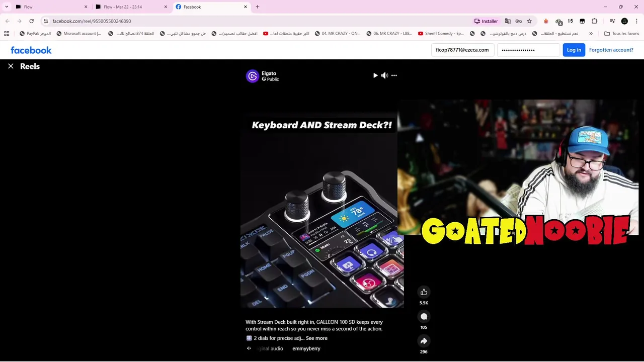Screen dimensions: 644x362
Task: Open Forgotten account link
Action: click(611, 50)
